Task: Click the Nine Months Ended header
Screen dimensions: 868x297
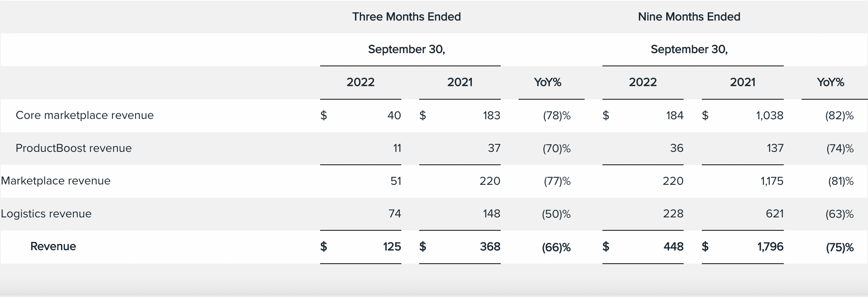Action: click(689, 17)
